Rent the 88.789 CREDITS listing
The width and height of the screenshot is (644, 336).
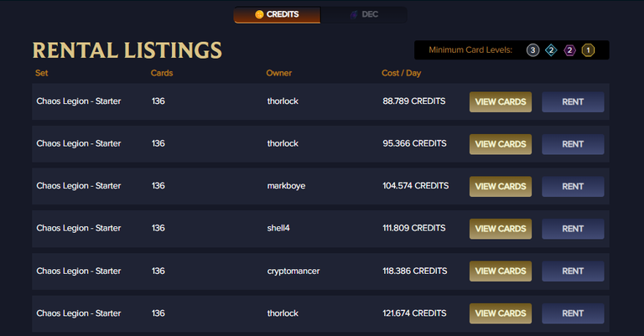coord(573,101)
